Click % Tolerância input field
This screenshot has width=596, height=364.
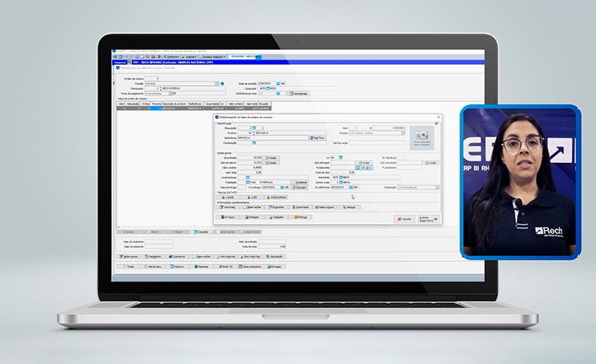tap(402, 157)
